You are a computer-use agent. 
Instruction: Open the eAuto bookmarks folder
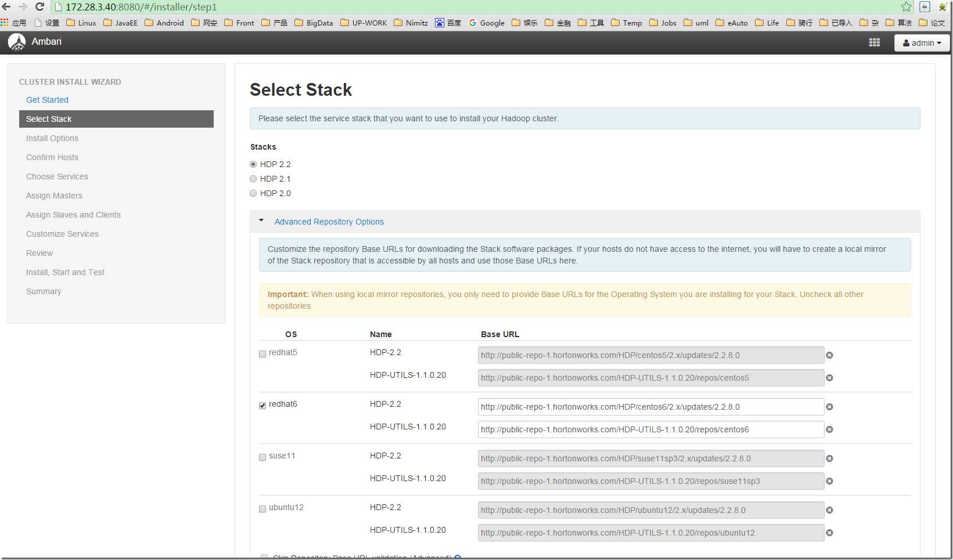[x=732, y=23]
